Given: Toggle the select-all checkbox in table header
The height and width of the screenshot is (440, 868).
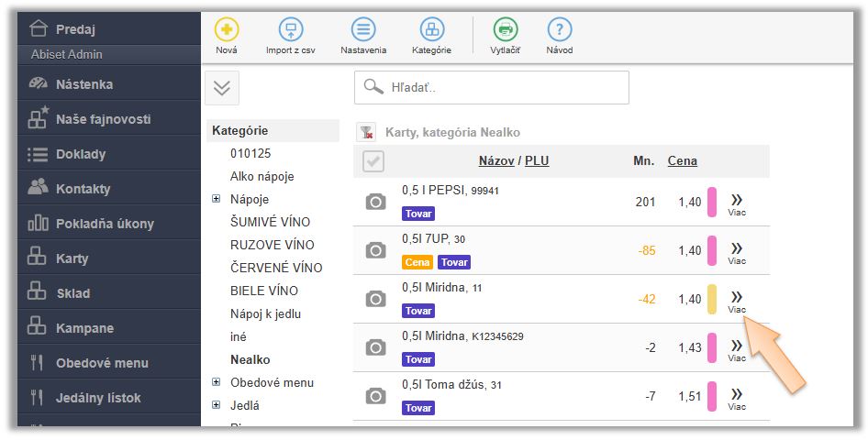Looking at the screenshot, I should (373, 161).
